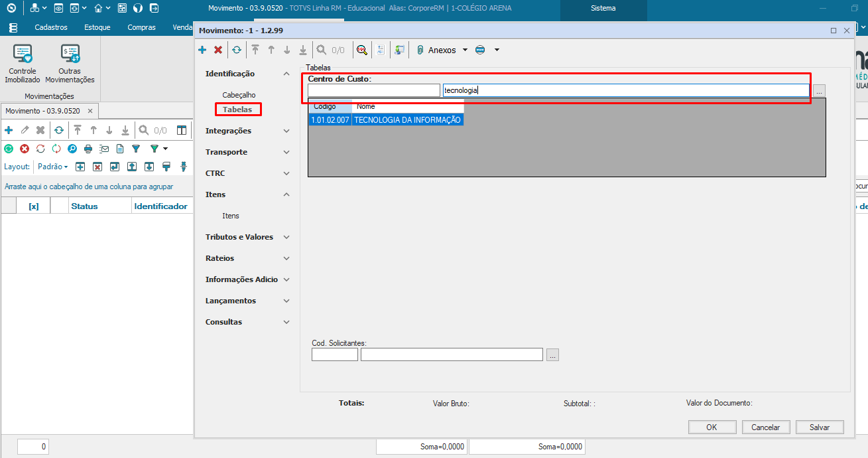Select the TECNOLOGIA DA INFORMAÇÃO result row

406,120
